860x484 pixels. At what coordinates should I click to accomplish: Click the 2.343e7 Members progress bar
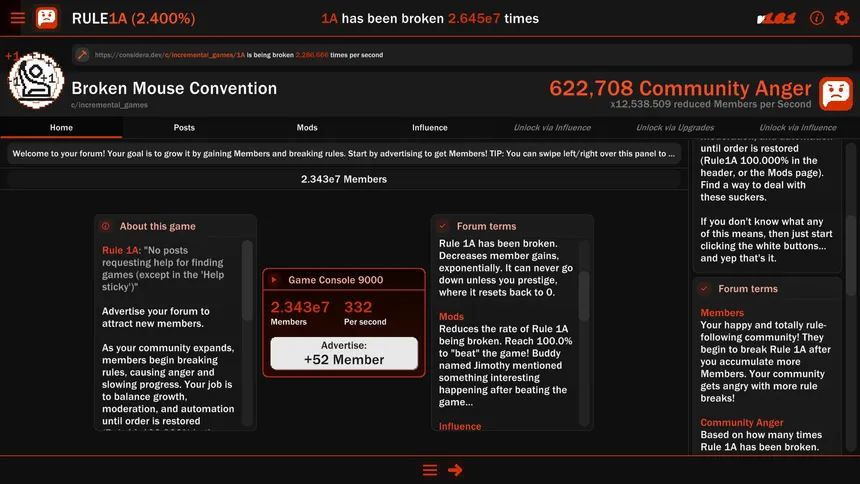344,179
